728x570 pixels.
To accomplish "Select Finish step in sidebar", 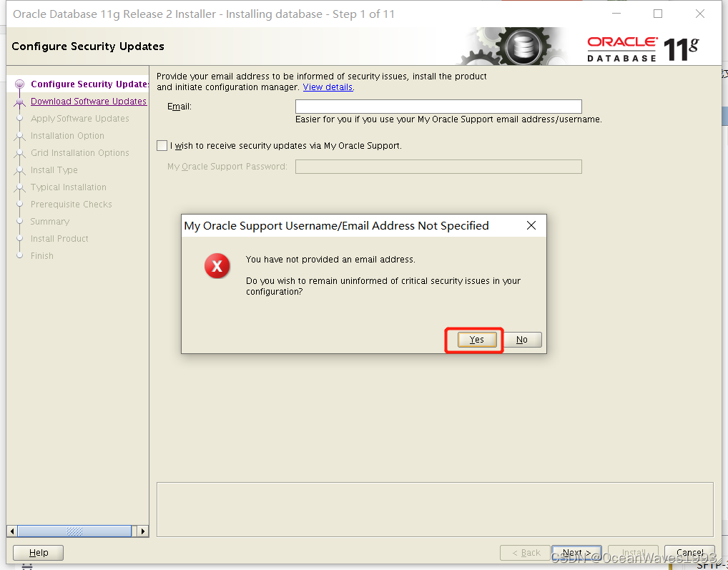I will pos(41,256).
